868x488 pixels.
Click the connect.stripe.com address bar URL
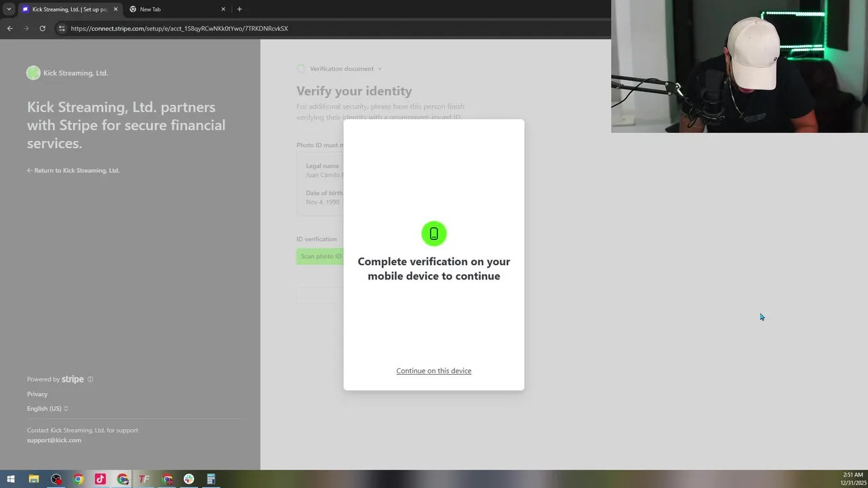coord(180,28)
